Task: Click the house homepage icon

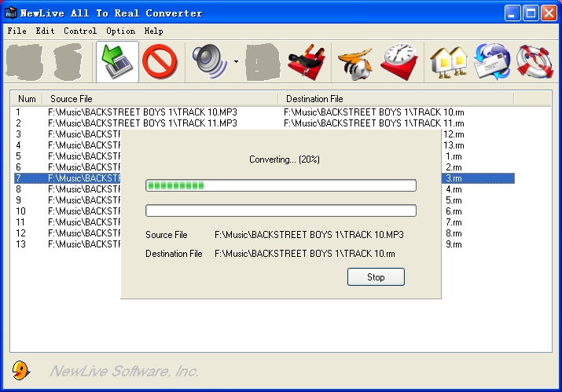Action: [448, 62]
